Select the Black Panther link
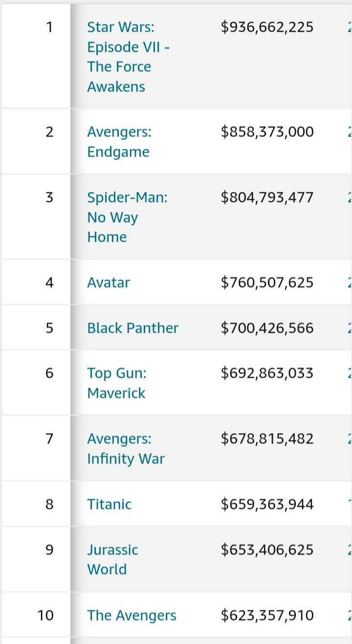Viewport: 352px width, 644px height. (133, 328)
